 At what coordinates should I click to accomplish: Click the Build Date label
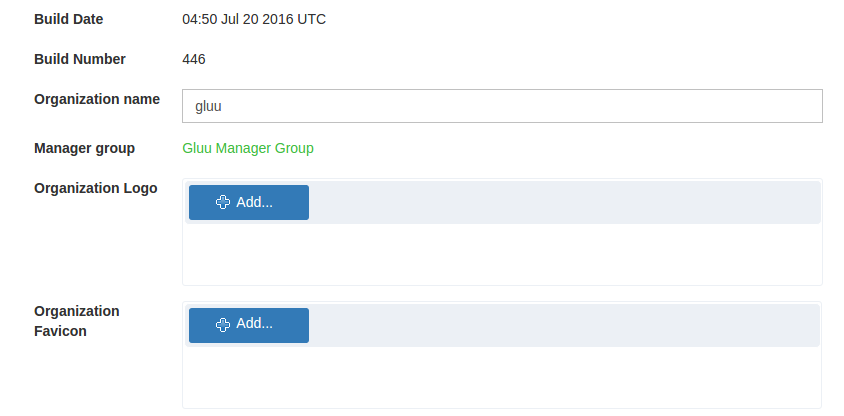pyautogui.click(x=68, y=19)
